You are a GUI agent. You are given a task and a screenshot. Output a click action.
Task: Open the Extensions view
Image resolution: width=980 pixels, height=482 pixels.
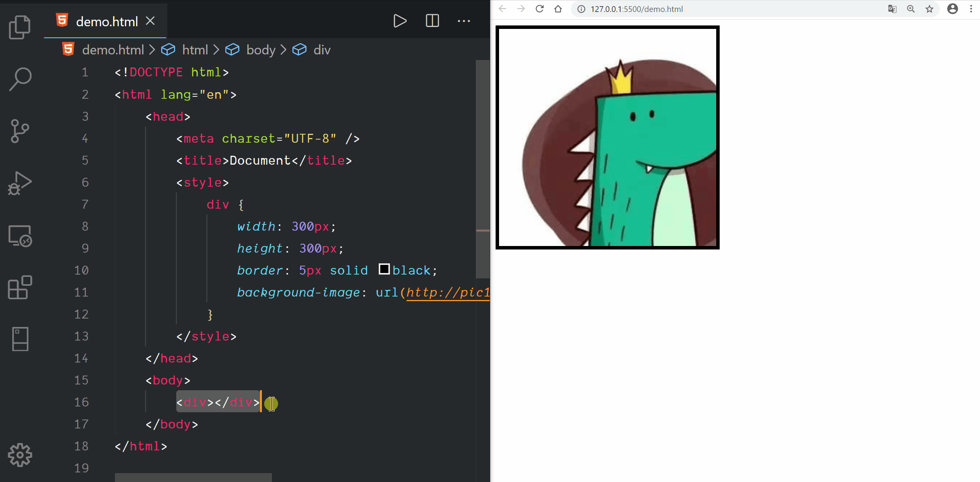coord(20,287)
